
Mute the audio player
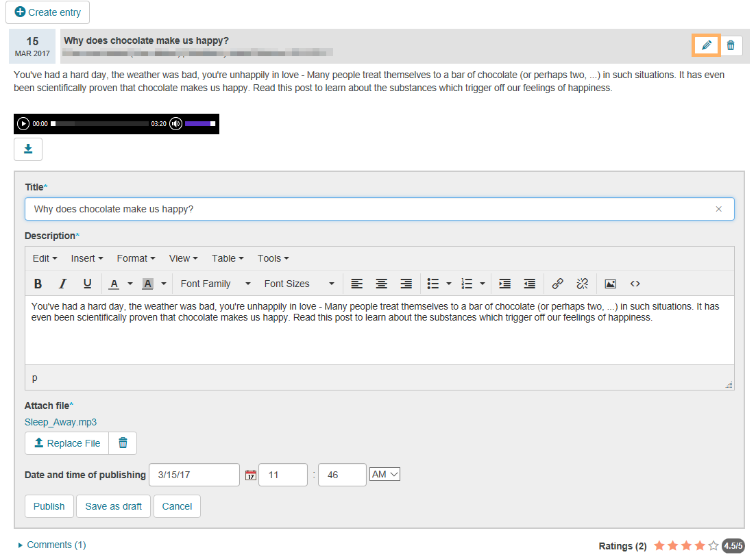coord(176,124)
